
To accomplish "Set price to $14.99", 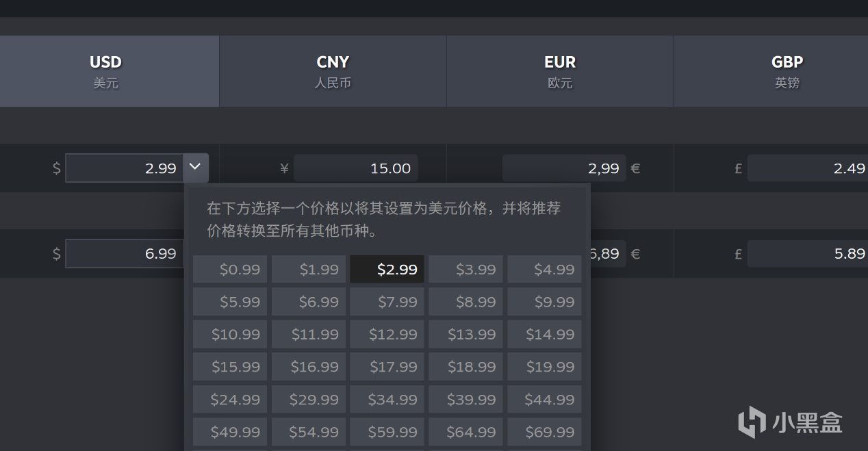I will click(x=544, y=335).
